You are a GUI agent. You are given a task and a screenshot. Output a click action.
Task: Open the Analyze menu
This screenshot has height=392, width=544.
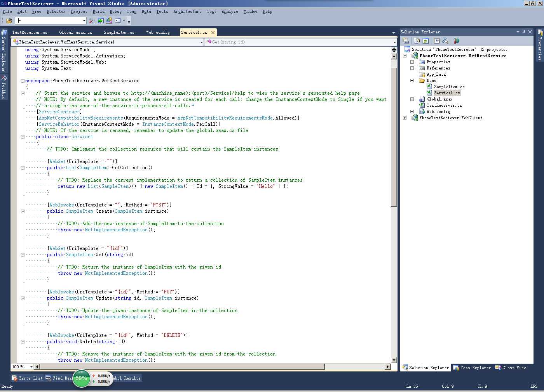pos(230,11)
